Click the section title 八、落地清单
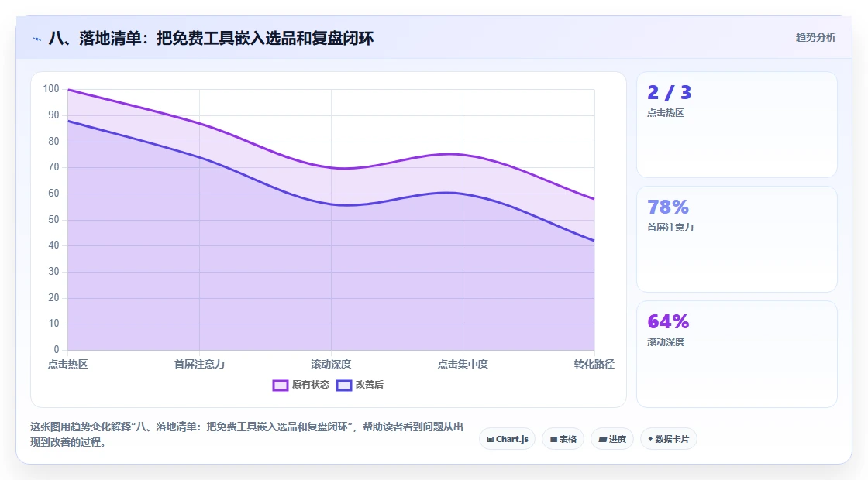 coord(211,38)
